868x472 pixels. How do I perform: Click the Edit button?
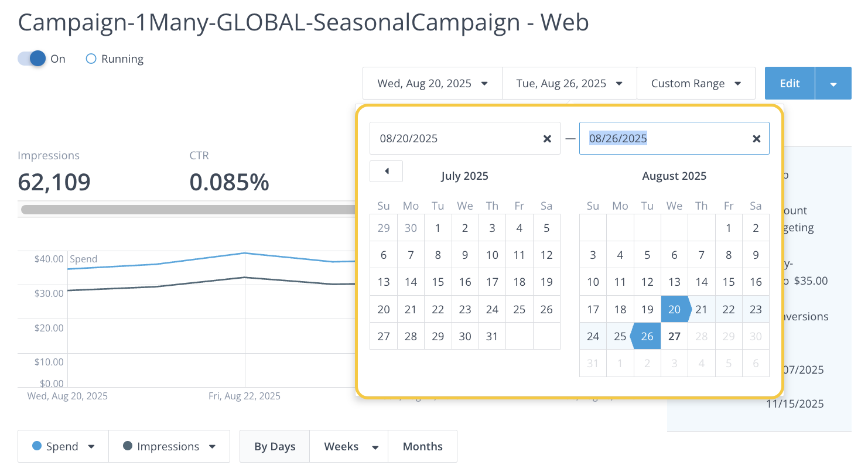(x=790, y=84)
